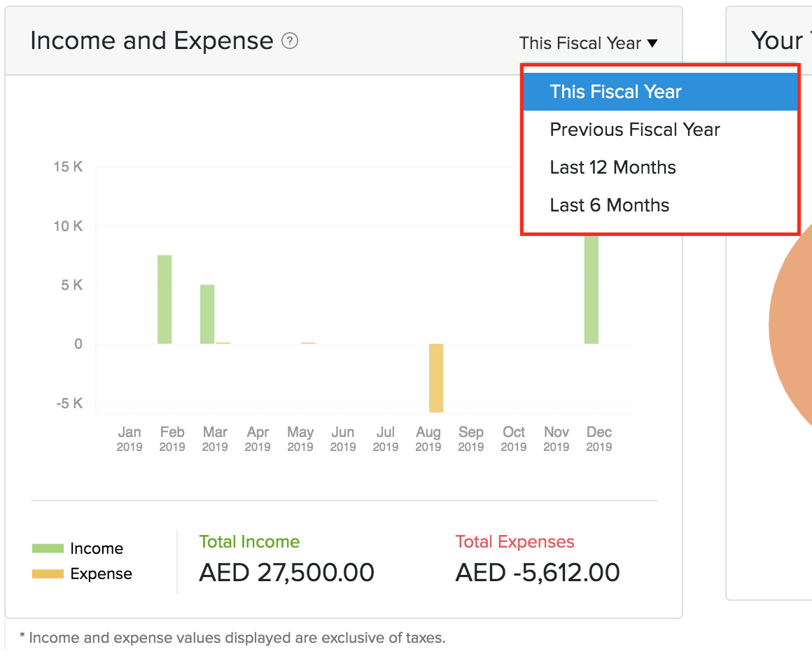
Task: Click the Mar 2019 green income bar
Action: coord(207,314)
